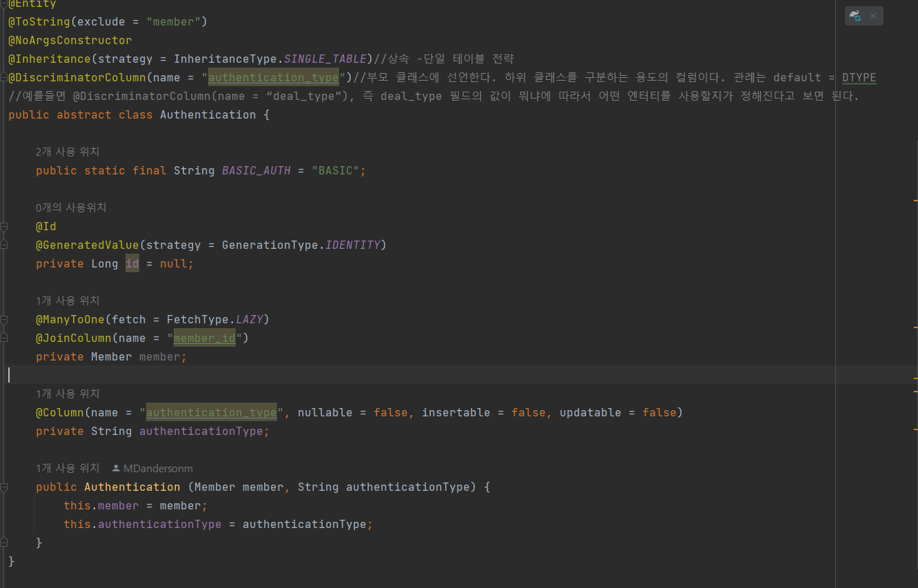Image resolution: width=918 pixels, height=588 pixels.
Task: Click the @GeneratedValue annotation text
Action: tap(88, 245)
